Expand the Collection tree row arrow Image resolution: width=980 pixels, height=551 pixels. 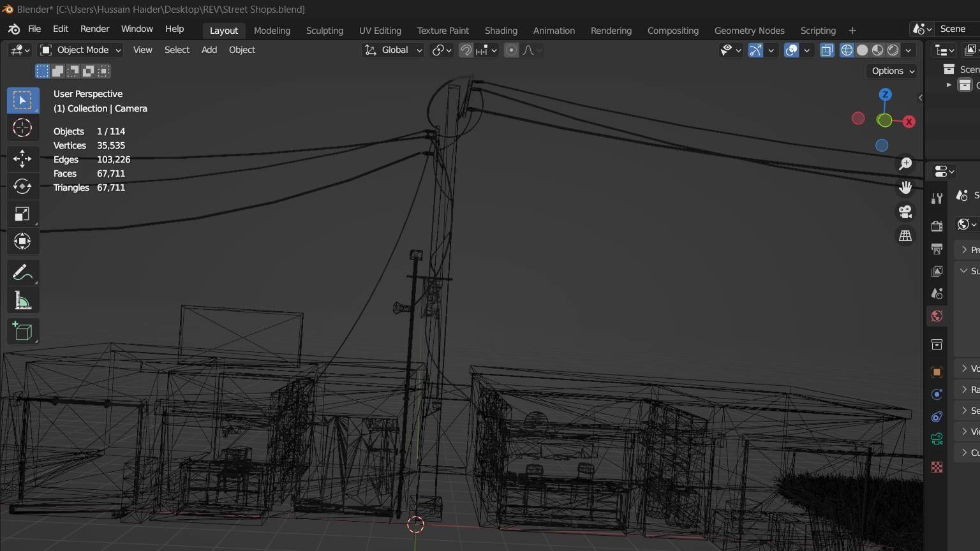coord(949,85)
